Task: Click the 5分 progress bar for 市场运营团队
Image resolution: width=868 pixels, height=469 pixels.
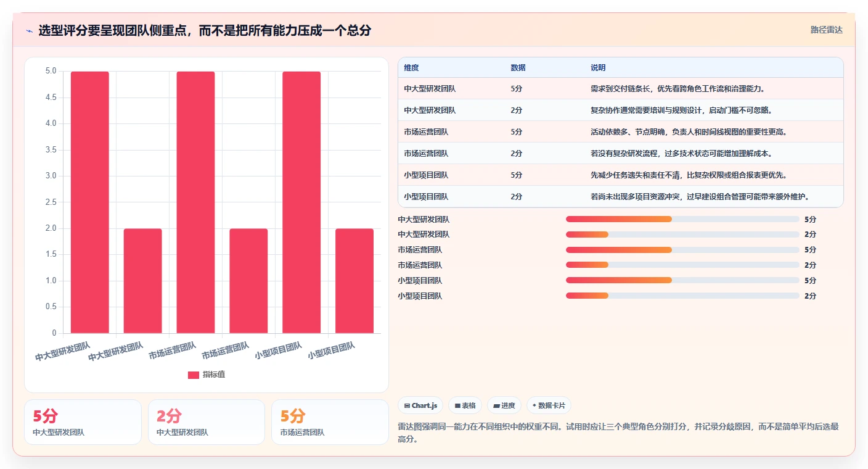Action: [x=682, y=250]
